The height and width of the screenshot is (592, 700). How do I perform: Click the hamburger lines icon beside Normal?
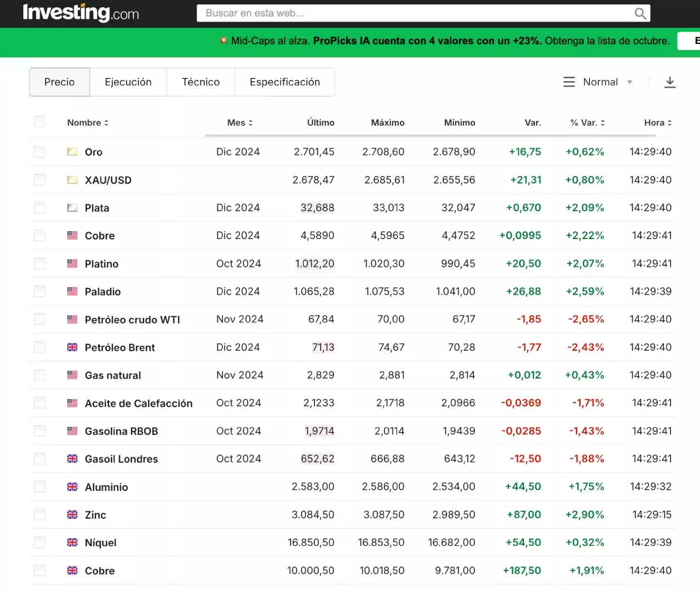pos(569,82)
